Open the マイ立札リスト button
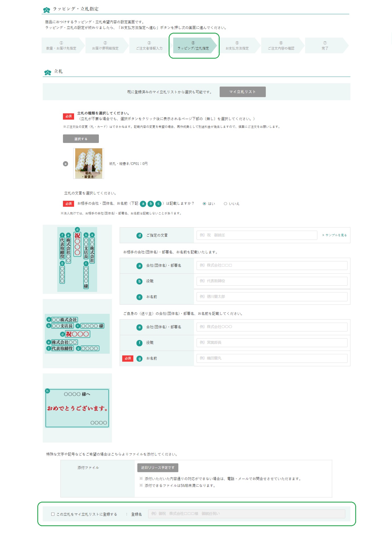Screen dimensions: 392x533 pos(243,92)
